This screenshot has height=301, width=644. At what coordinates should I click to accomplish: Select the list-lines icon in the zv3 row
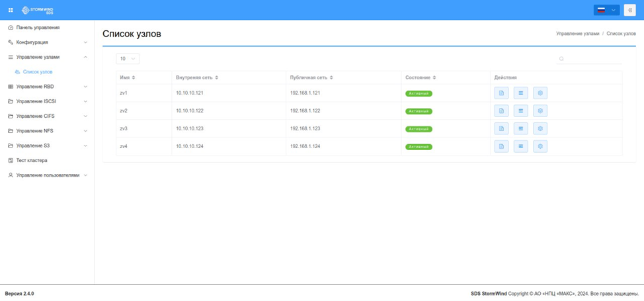point(521,129)
